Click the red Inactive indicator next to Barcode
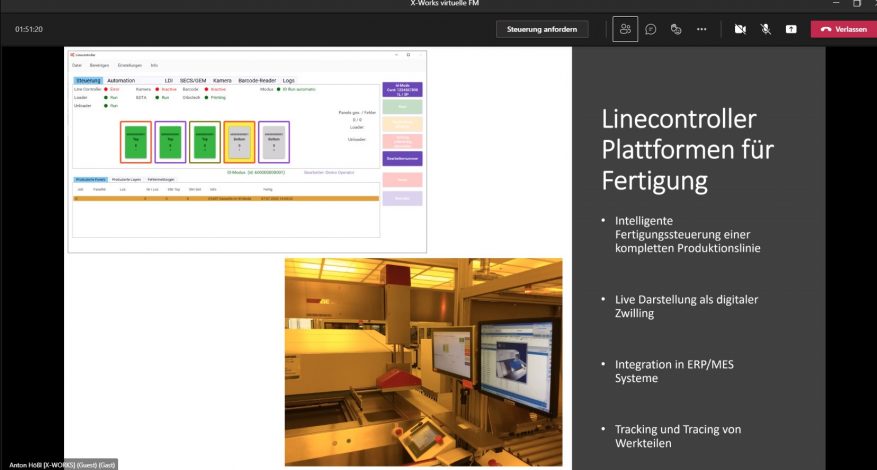This screenshot has height=470, width=877. point(206,90)
